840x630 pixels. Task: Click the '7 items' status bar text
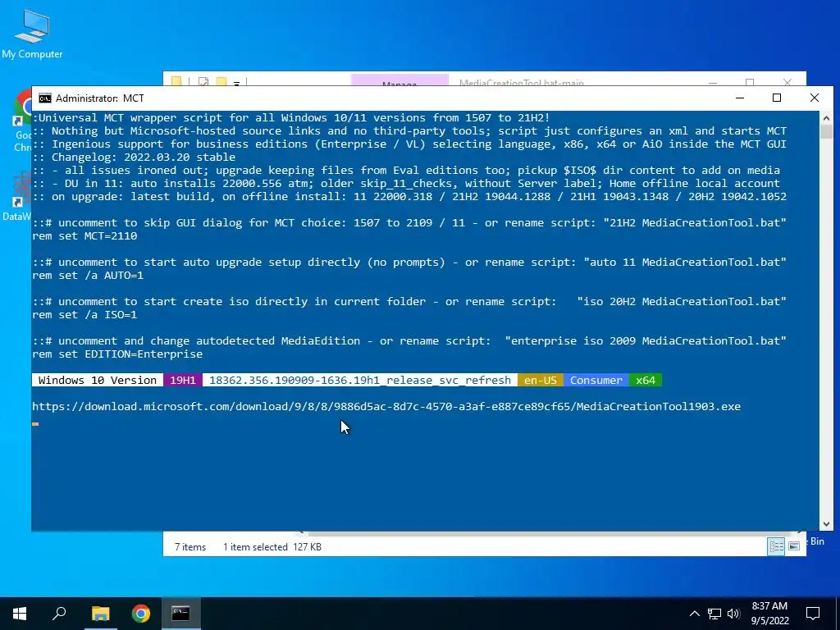[190, 547]
